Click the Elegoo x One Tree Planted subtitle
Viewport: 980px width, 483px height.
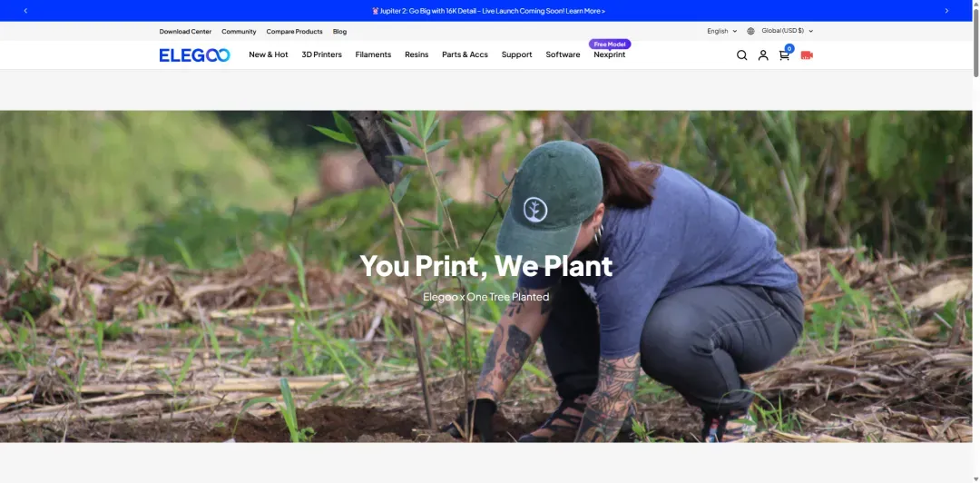click(x=485, y=297)
